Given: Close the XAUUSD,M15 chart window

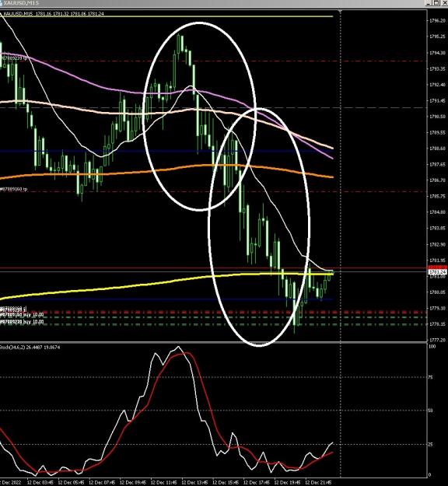Looking at the screenshot, I should coord(443,3).
